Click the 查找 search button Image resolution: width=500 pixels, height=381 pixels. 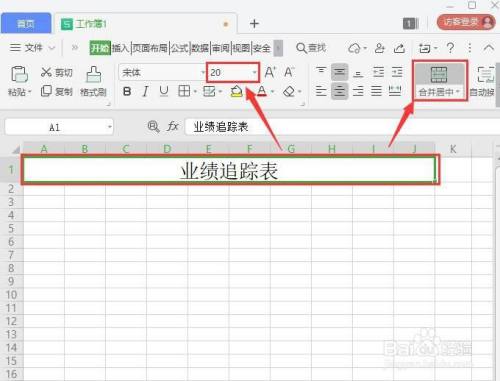(x=311, y=48)
